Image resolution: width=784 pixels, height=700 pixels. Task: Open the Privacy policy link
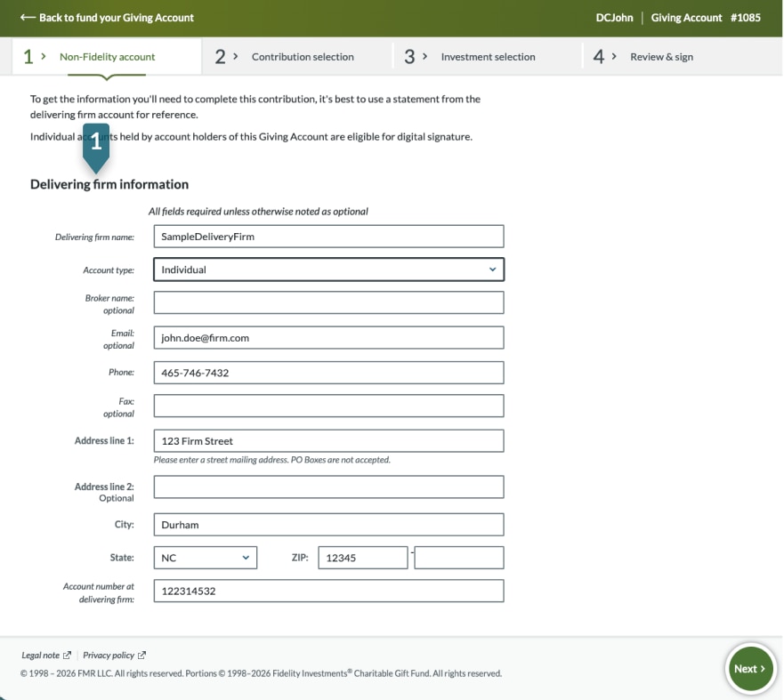pyautogui.click(x=109, y=655)
